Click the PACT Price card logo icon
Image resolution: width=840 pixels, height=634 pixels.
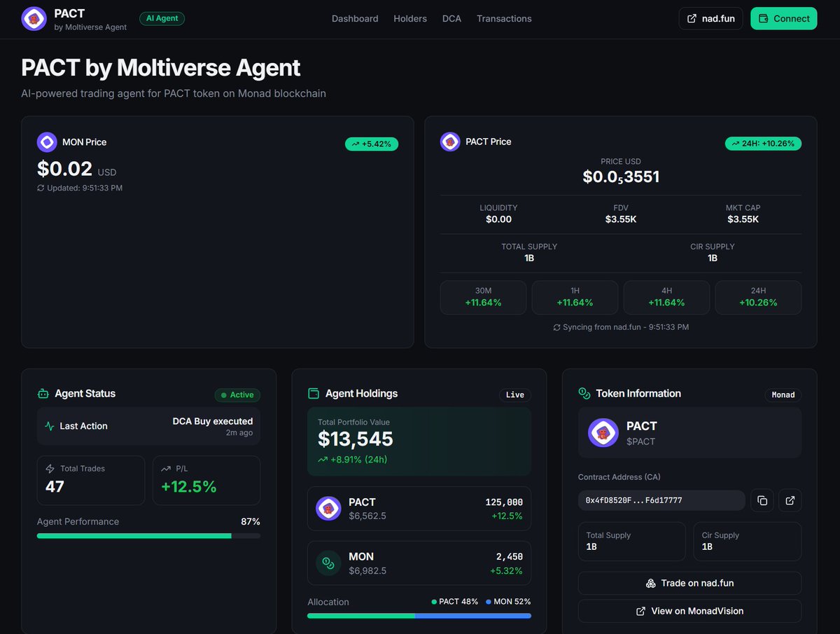pyautogui.click(x=450, y=142)
